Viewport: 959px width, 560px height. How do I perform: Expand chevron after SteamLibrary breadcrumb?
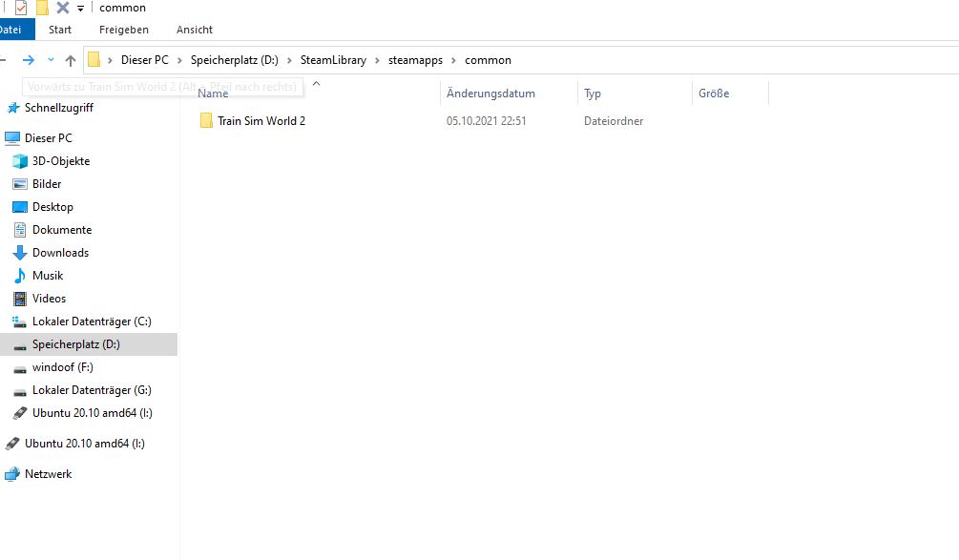pos(377,60)
